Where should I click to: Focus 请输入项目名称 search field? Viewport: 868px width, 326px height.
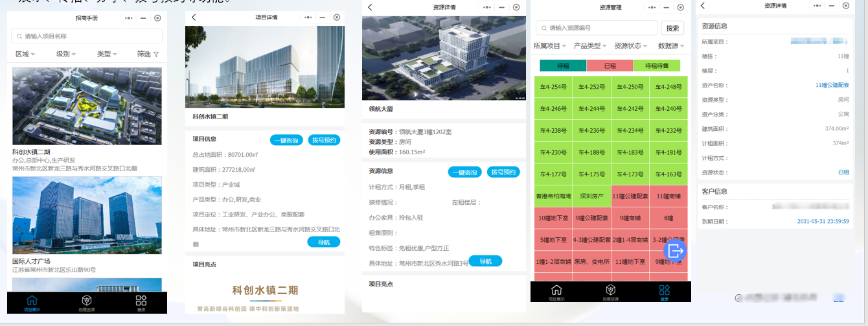tap(86, 36)
